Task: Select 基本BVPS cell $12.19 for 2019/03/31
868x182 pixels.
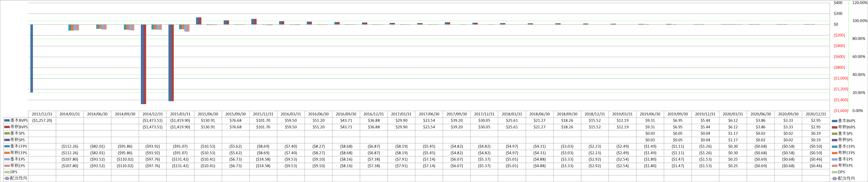Action: tap(622, 120)
